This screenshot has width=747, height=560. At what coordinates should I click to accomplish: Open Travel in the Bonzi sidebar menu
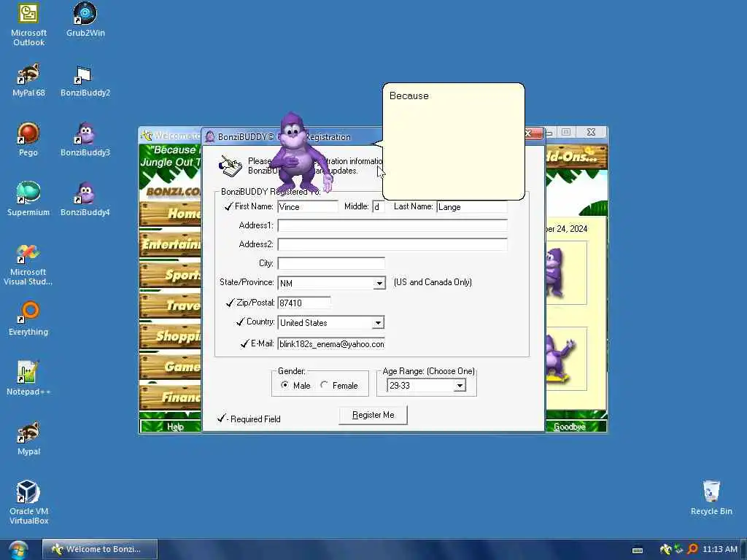click(170, 306)
